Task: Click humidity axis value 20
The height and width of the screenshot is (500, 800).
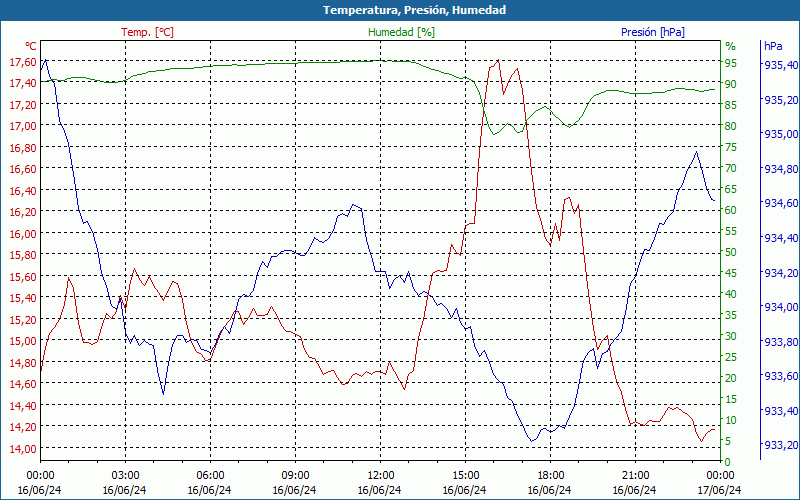Action: pos(731,379)
